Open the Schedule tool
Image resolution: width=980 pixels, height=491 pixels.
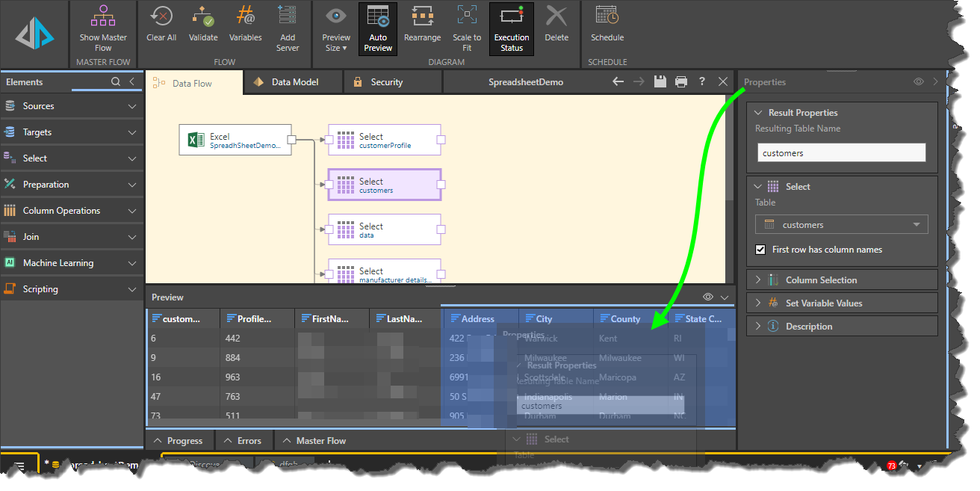pyautogui.click(x=607, y=17)
